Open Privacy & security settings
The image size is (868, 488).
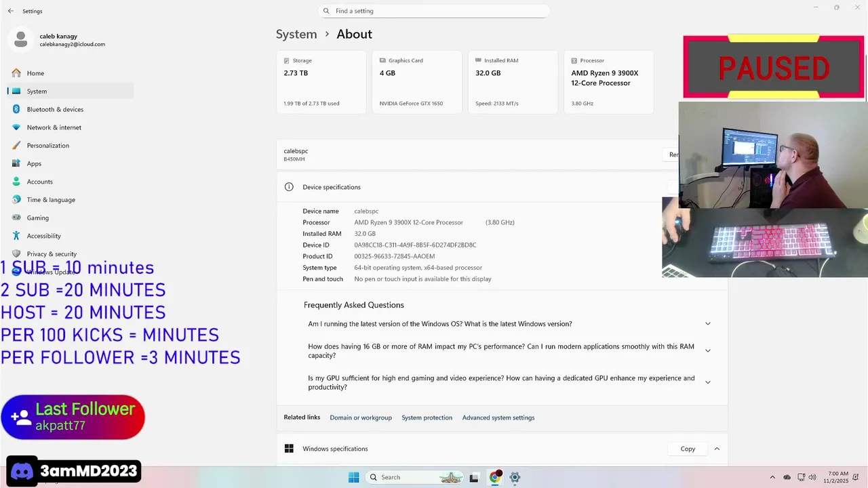tap(71, 253)
